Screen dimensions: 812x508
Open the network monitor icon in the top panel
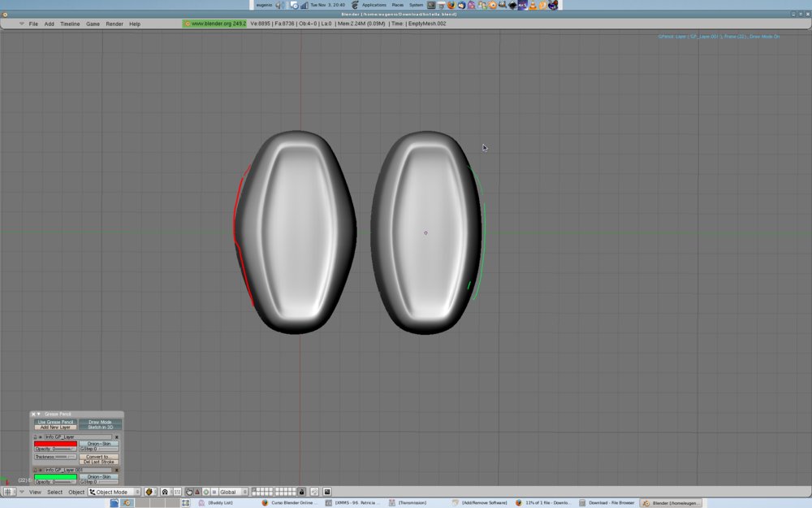(304, 5)
